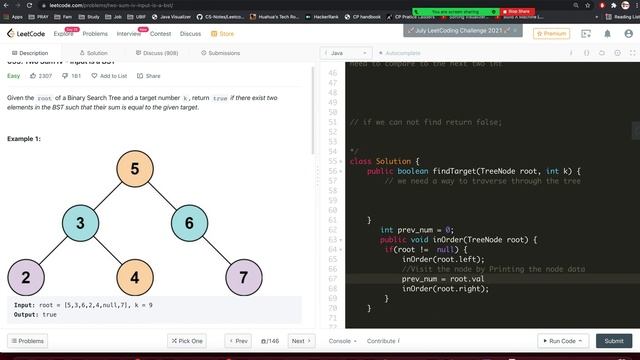This screenshot has height=360, width=640.
Task: Click Stop Share button
Action: [x=517, y=11]
